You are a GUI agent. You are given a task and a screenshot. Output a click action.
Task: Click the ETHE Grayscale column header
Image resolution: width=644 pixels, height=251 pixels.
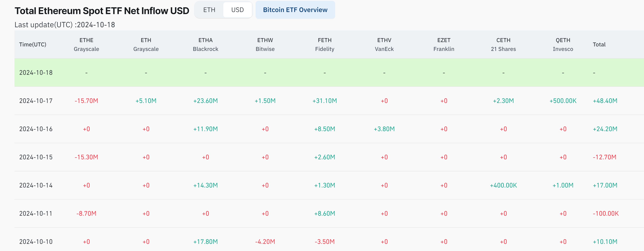(x=86, y=45)
